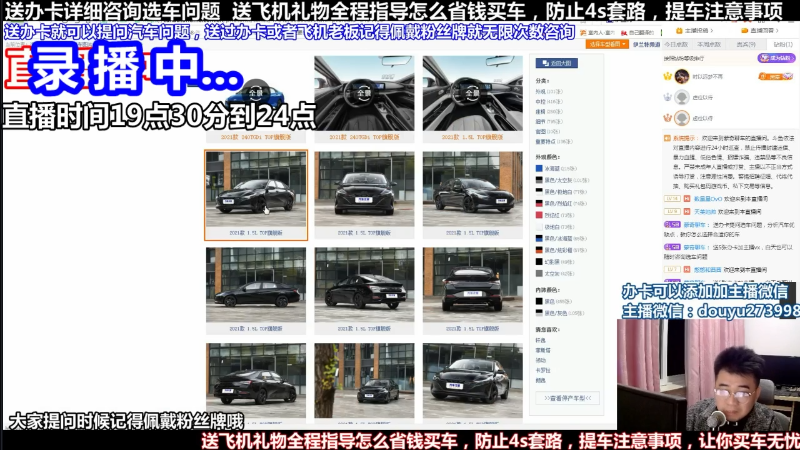The height and width of the screenshot is (450, 800).
Task: Open the distant car behind tree thumbnail
Action: point(364,383)
